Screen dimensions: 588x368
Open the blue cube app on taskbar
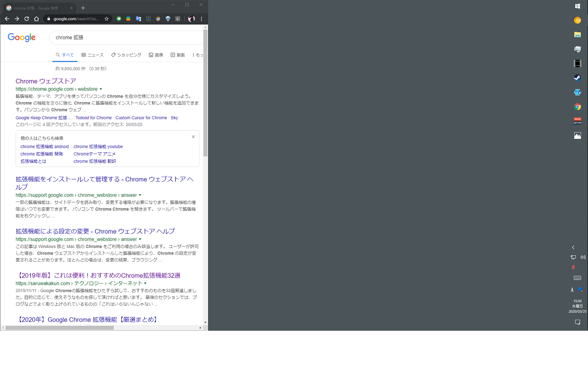pyautogui.click(x=577, y=92)
